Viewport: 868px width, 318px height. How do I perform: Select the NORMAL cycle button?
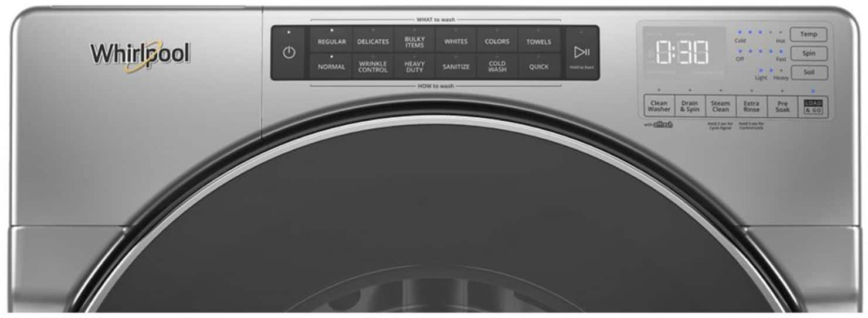(x=331, y=66)
